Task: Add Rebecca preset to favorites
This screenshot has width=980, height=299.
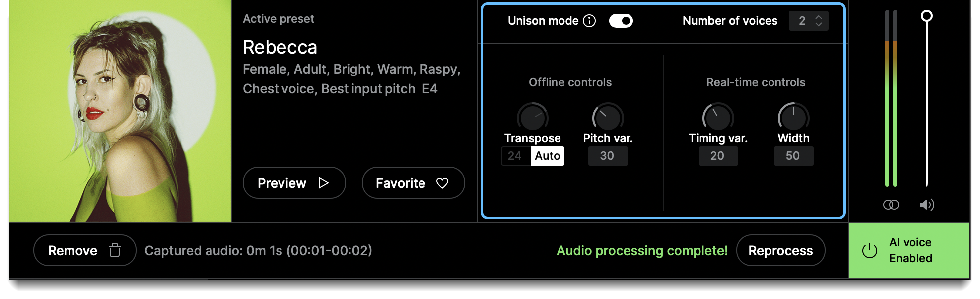Action: click(413, 183)
